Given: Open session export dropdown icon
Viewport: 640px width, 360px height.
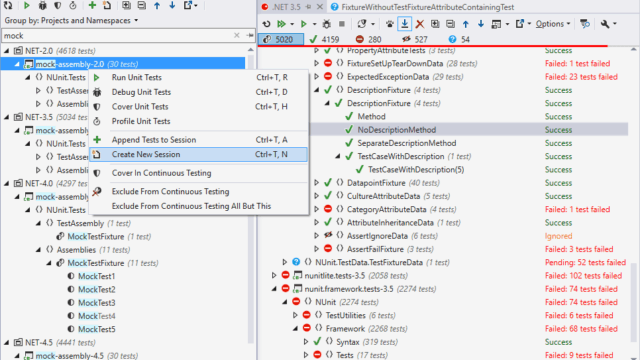Looking at the screenshot, I should pyautogui.click(x=522, y=24).
